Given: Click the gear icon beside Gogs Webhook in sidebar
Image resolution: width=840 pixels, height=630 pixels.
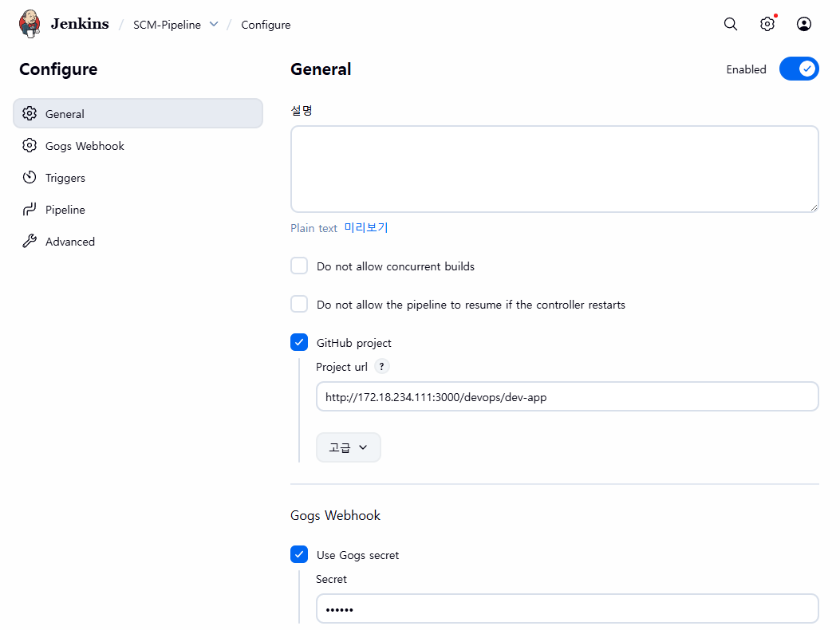Looking at the screenshot, I should (x=30, y=146).
